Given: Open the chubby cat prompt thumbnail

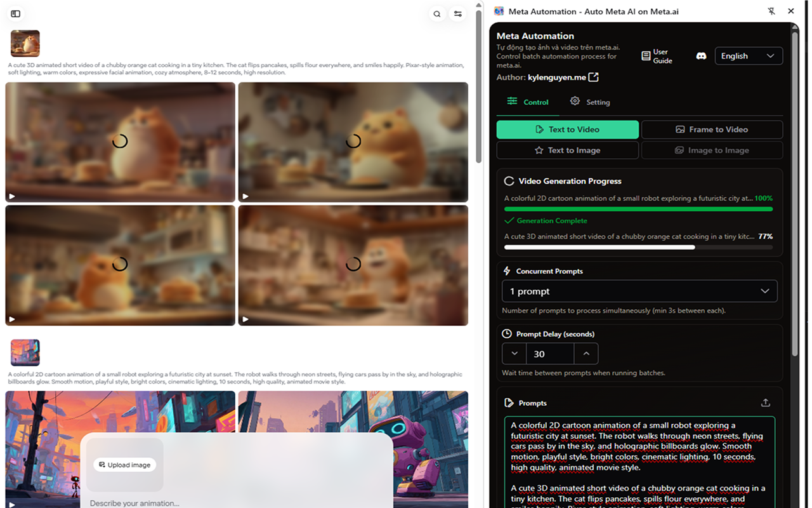Looking at the screenshot, I should (25, 44).
